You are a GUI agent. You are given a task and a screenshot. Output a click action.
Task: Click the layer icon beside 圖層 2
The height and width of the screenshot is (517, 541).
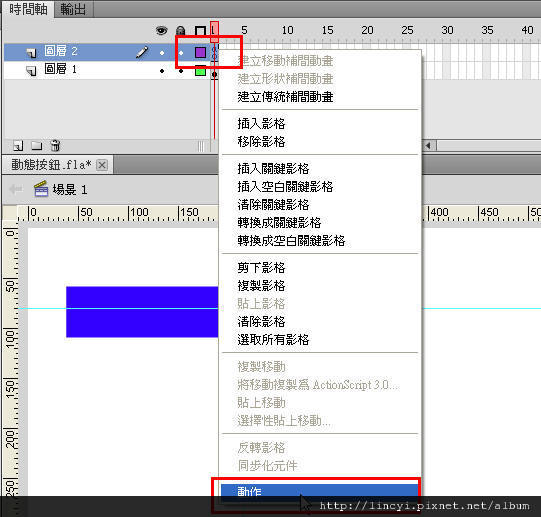click(31, 52)
